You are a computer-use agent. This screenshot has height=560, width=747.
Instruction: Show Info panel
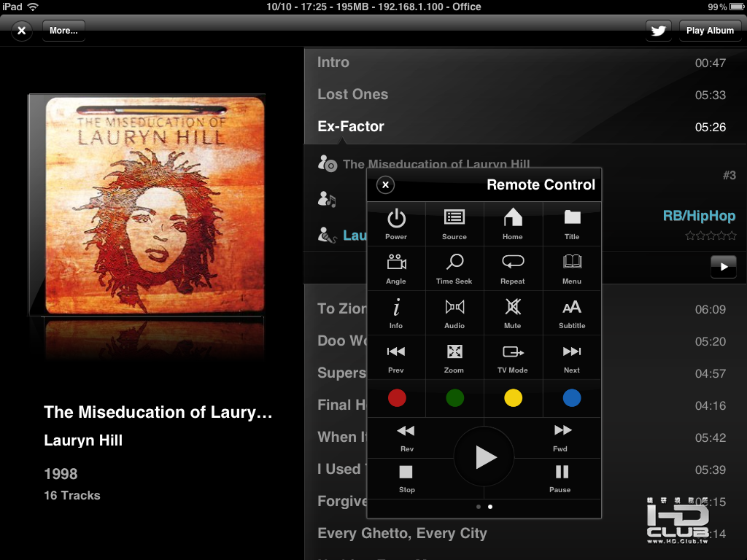pyautogui.click(x=396, y=314)
